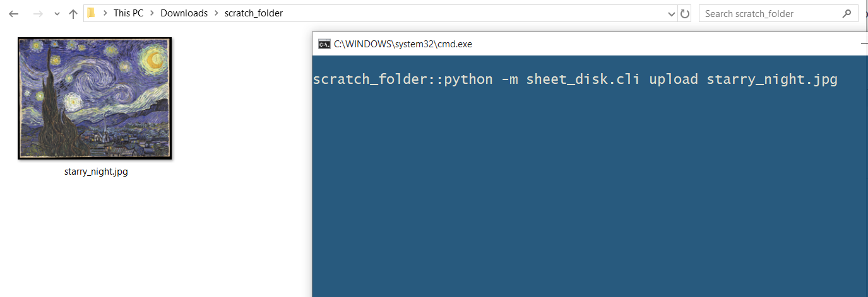Expand chevron between This PC and Downloads
Image resolution: width=868 pixels, height=297 pixels.
pyautogui.click(x=152, y=13)
